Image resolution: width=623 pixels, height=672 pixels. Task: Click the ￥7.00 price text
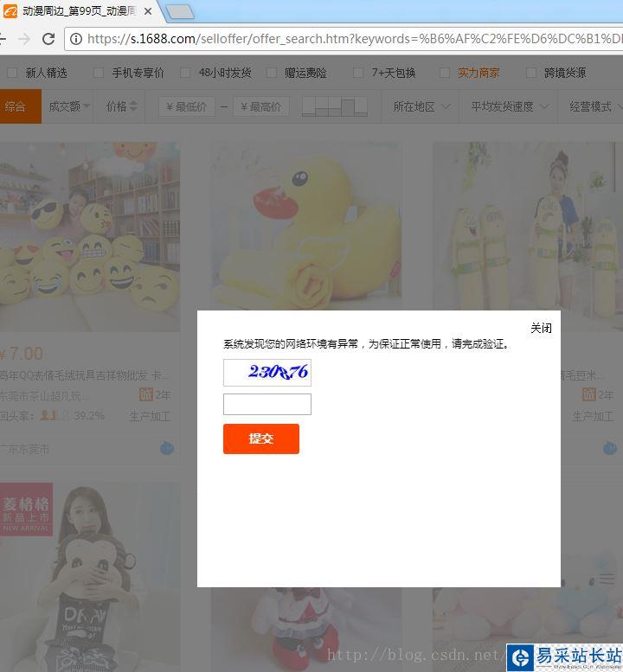(22, 354)
